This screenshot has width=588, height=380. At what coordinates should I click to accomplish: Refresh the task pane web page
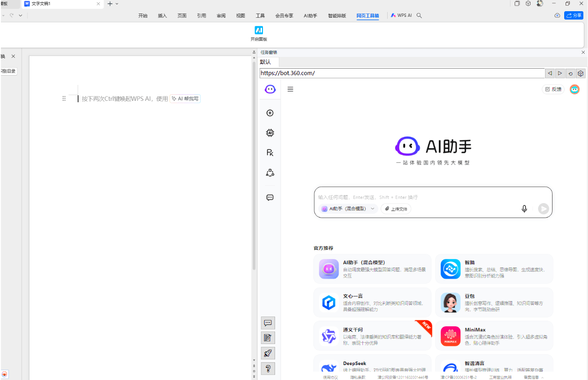point(571,73)
